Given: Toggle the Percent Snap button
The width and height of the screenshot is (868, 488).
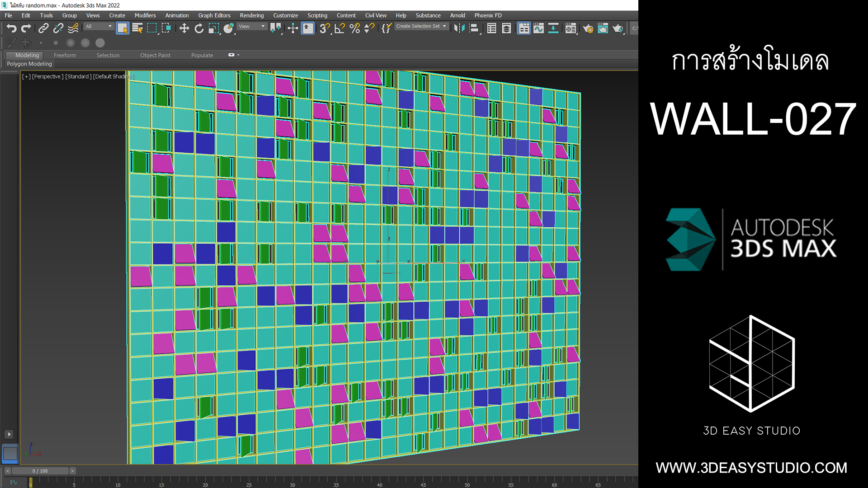Looking at the screenshot, I should (x=355, y=28).
